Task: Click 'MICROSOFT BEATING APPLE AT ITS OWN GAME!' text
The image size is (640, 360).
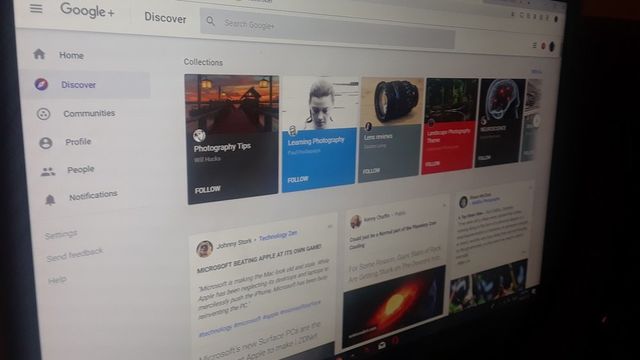Action: [x=259, y=259]
